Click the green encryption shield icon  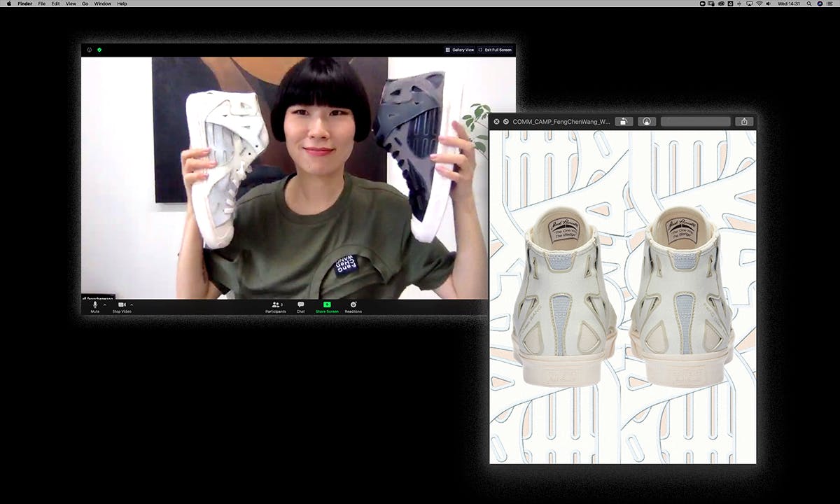click(99, 50)
